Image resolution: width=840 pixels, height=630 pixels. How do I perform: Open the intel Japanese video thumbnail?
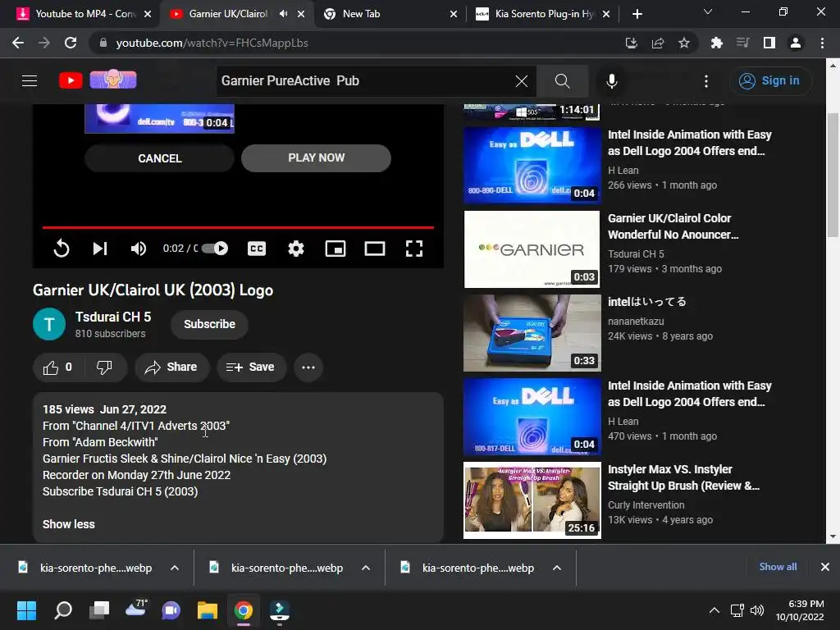click(532, 333)
